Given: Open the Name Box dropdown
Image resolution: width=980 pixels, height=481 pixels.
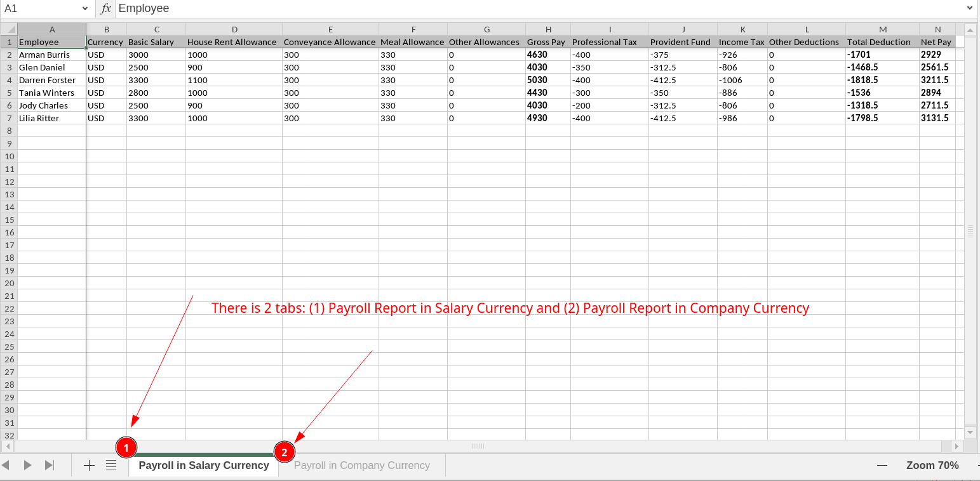Looking at the screenshot, I should pyautogui.click(x=83, y=8).
